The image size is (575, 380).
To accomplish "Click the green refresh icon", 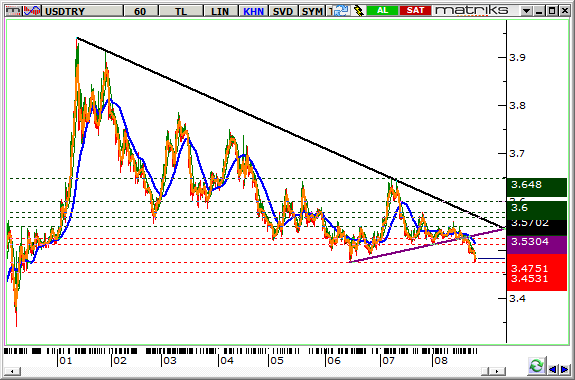I will click(536, 366).
